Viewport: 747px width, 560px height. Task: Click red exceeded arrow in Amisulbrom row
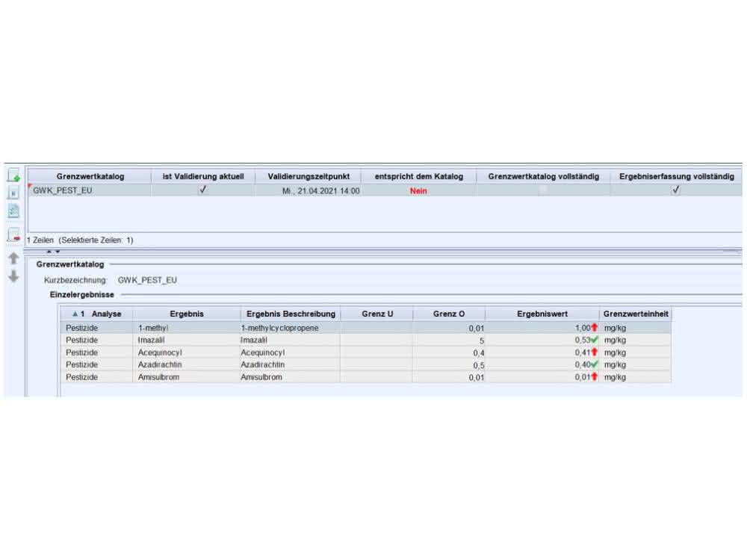[594, 376]
